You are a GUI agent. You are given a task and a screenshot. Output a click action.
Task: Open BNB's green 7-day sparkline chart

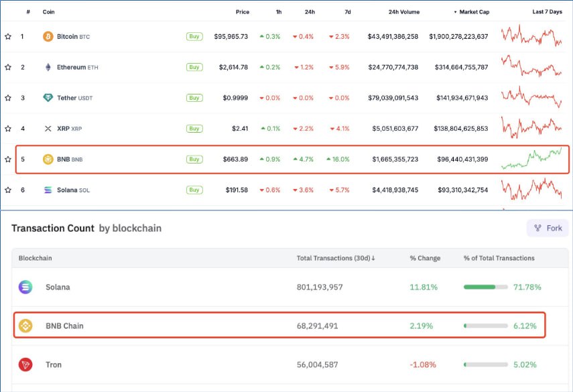tap(531, 159)
